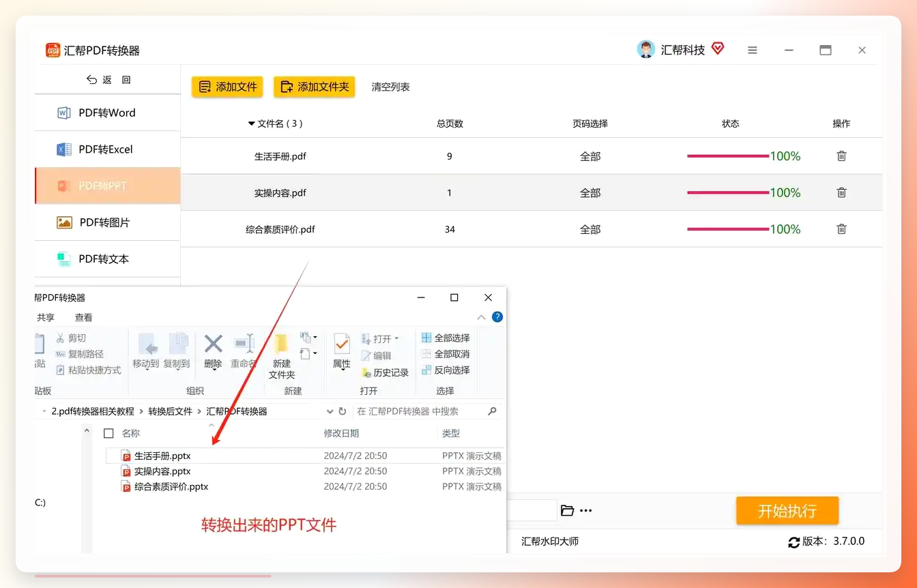Click 反向选择 in the Explorer ribbon

pyautogui.click(x=446, y=370)
